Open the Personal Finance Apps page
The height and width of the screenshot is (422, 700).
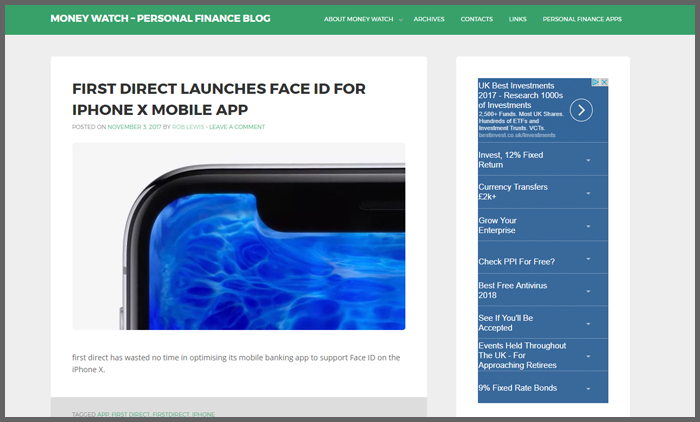click(x=582, y=19)
